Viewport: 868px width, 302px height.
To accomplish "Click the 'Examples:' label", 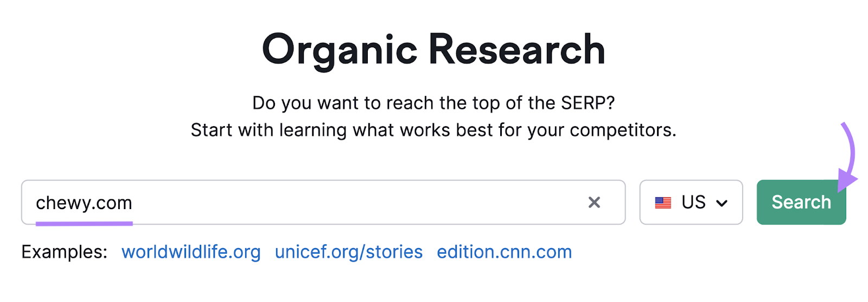I will coord(64,252).
